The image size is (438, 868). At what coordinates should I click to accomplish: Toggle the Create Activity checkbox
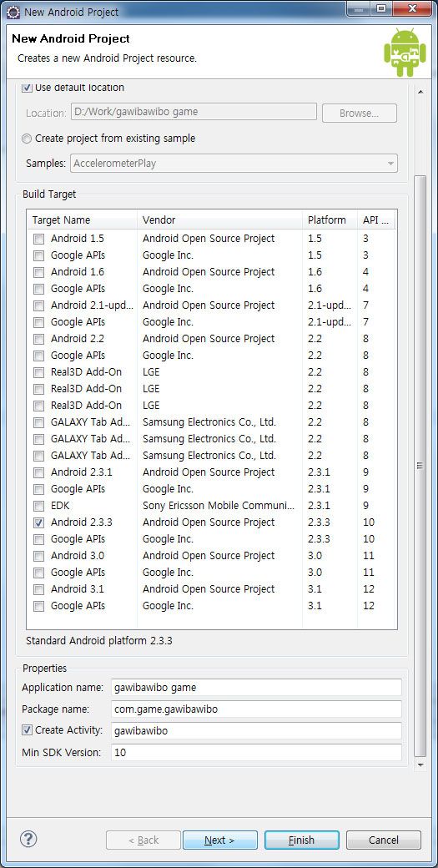(x=27, y=730)
